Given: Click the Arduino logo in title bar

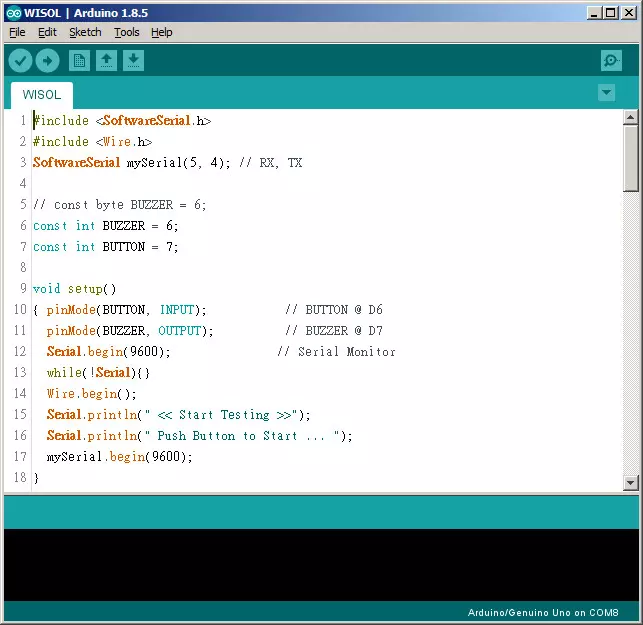Looking at the screenshot, I should click(x=12, y=13).
